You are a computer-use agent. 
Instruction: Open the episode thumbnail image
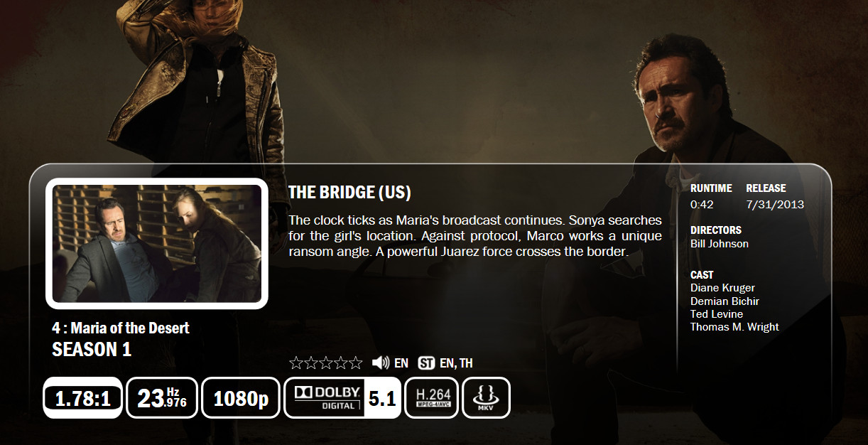click(x=157, y=243)
